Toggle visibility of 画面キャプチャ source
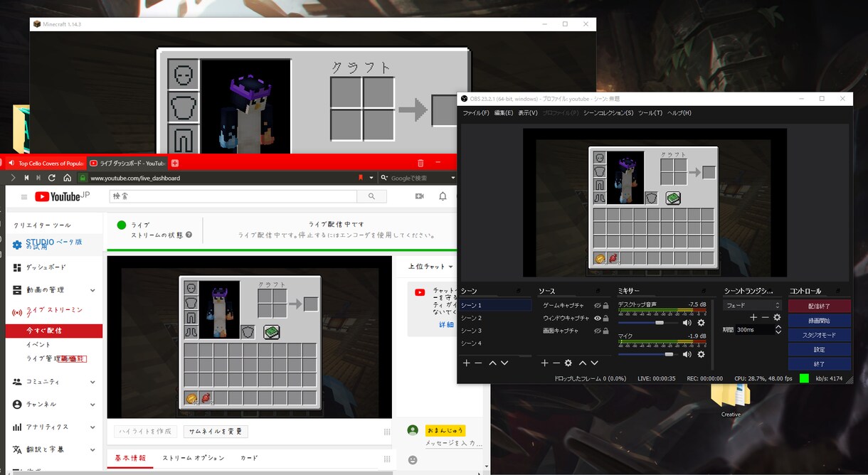 pos(598,331)
